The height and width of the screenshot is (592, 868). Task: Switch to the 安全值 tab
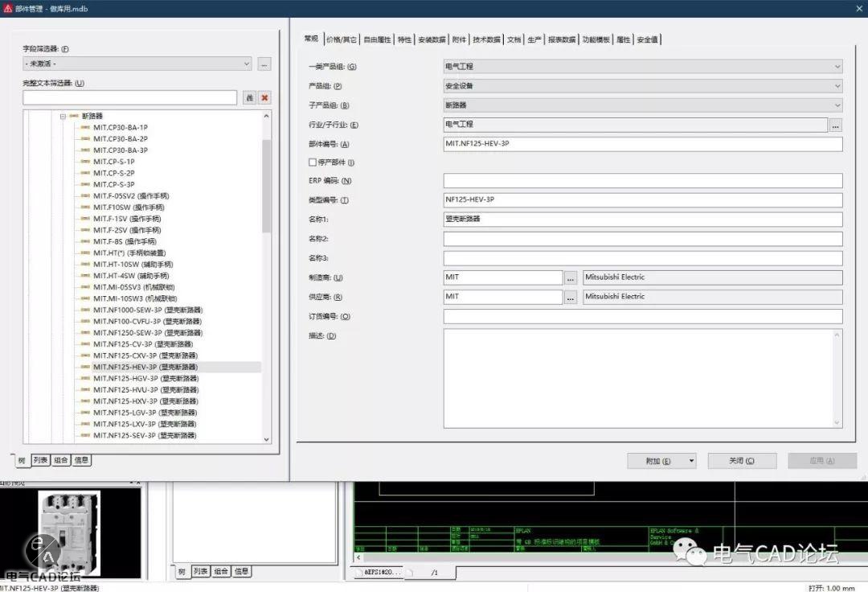tap(648, 39)
